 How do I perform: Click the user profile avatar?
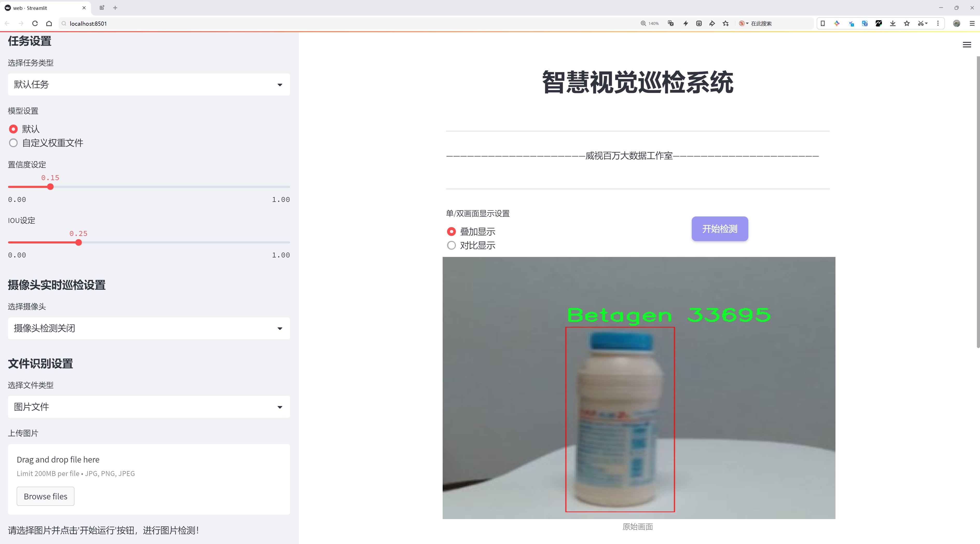coord(956,24)
